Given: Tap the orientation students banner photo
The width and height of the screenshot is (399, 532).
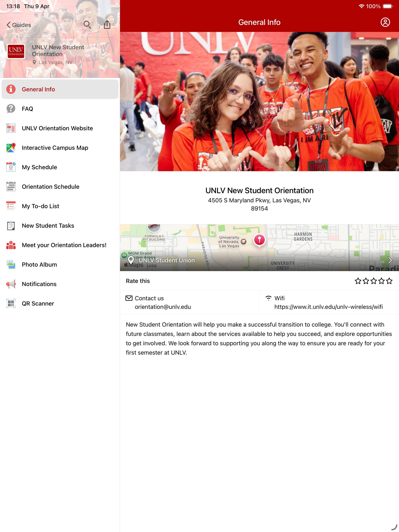Looking at the screenshot, I should 260,101.
